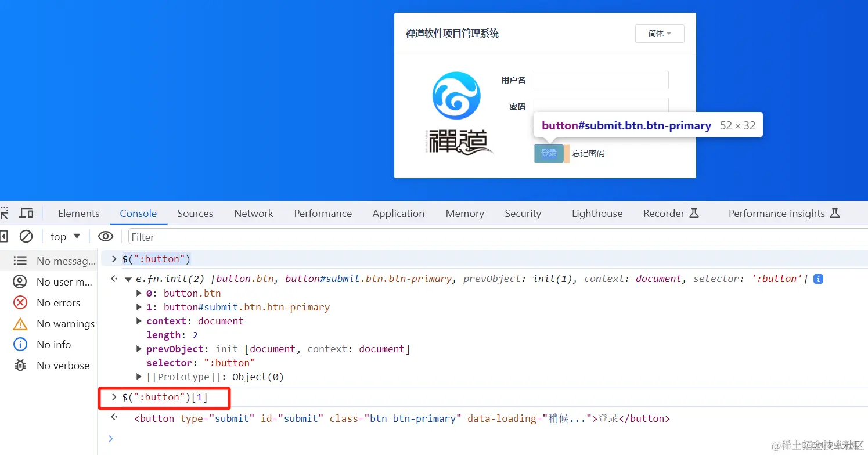Click the $(":button") command line
868x455 pixels.
pos(156,259)
